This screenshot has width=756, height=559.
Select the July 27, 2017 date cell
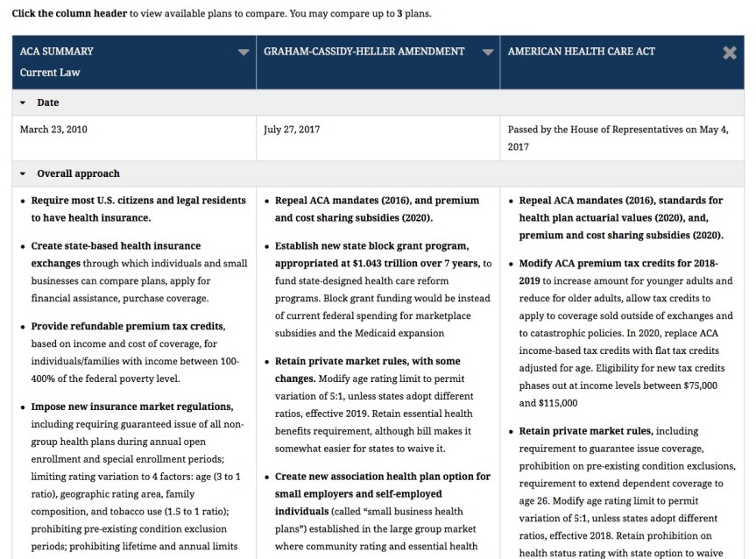click(x=292, y=130)
